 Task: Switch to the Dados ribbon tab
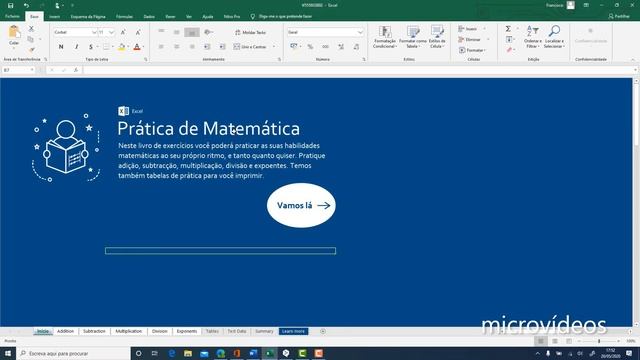[x=149, y=17]
